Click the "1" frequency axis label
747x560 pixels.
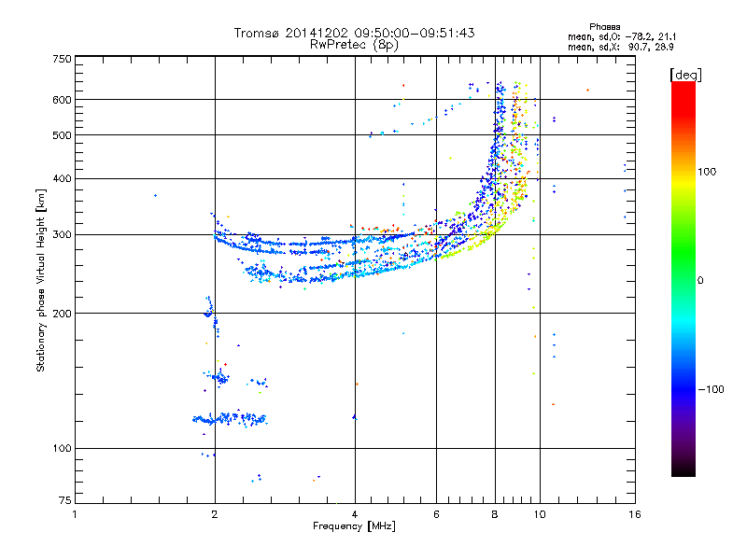[x=75, y=514]
